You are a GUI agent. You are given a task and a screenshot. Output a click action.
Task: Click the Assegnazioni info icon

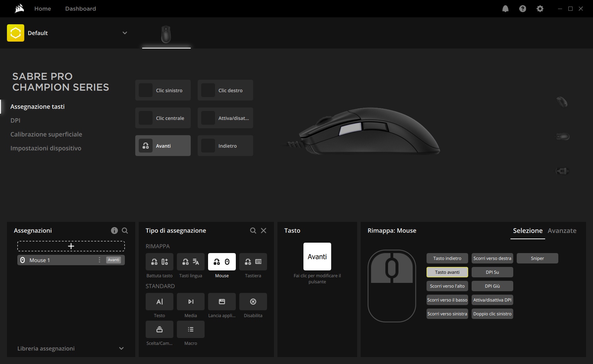pyautogui.click(x=114, y=231)
